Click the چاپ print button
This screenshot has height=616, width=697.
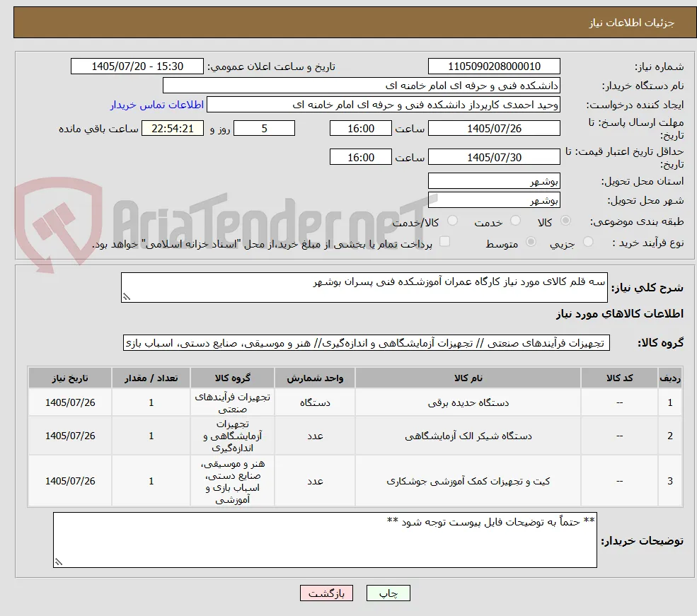(388, 593)
